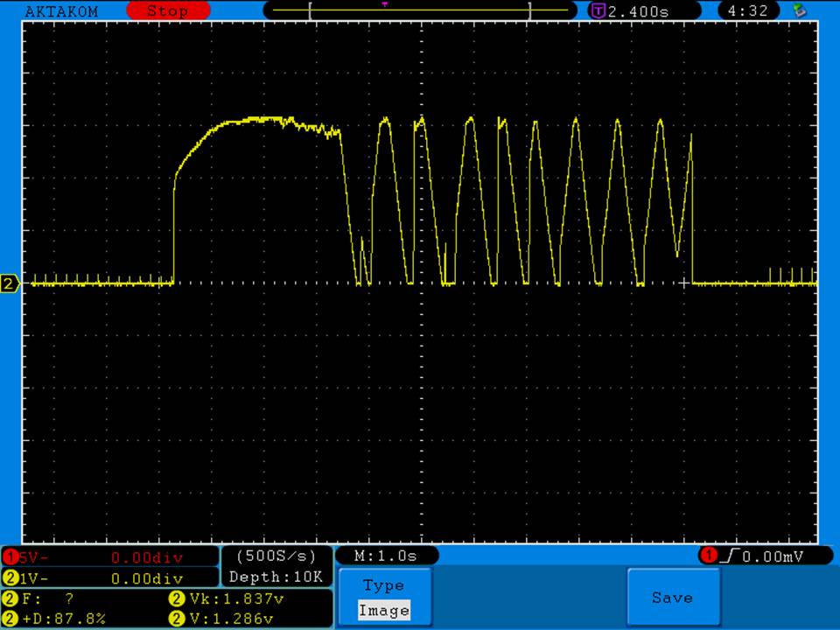Click the red Stop status indicator
The image size is (840, 630).
click(168, 11)
